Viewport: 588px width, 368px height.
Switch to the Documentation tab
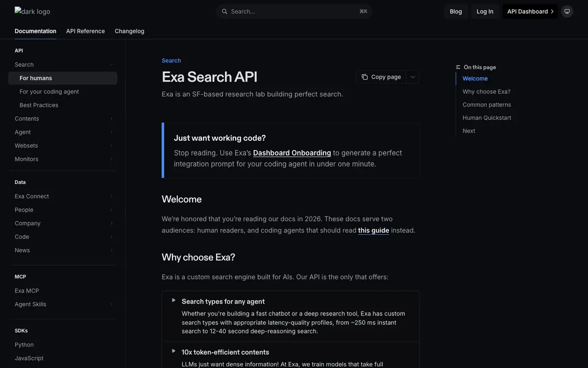tap(35, 31)
